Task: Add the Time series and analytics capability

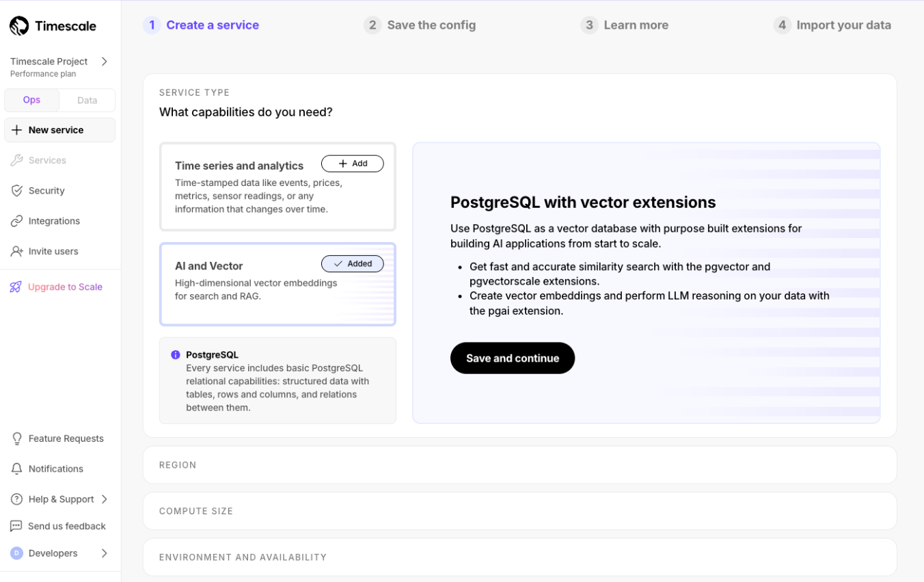Action: (352, 163)
